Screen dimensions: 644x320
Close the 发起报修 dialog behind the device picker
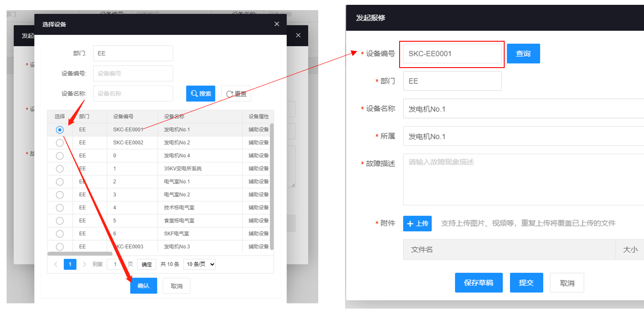coord(298,36)
